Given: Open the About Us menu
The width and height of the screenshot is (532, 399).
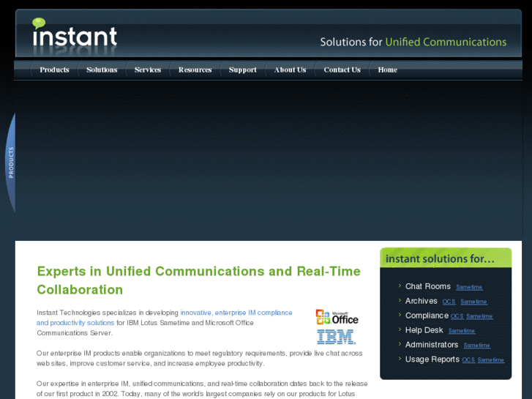Looking at the screenshot, I should (290, 70).
